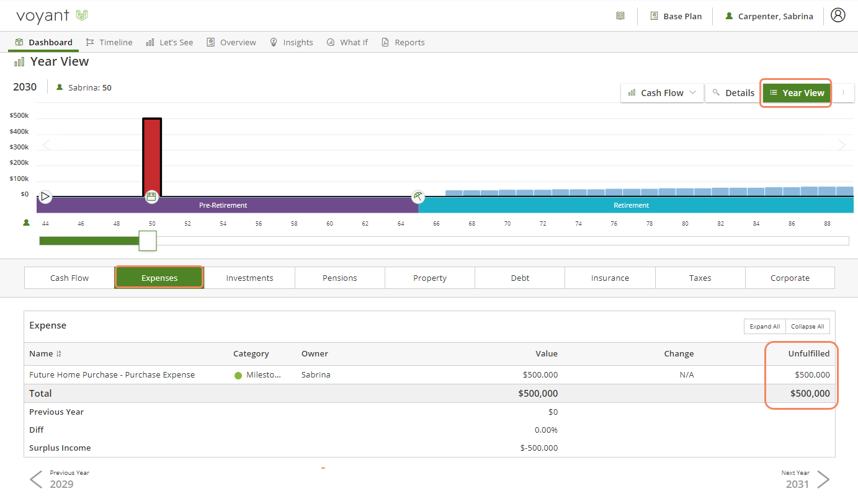Open the Insights menu item

292,42
